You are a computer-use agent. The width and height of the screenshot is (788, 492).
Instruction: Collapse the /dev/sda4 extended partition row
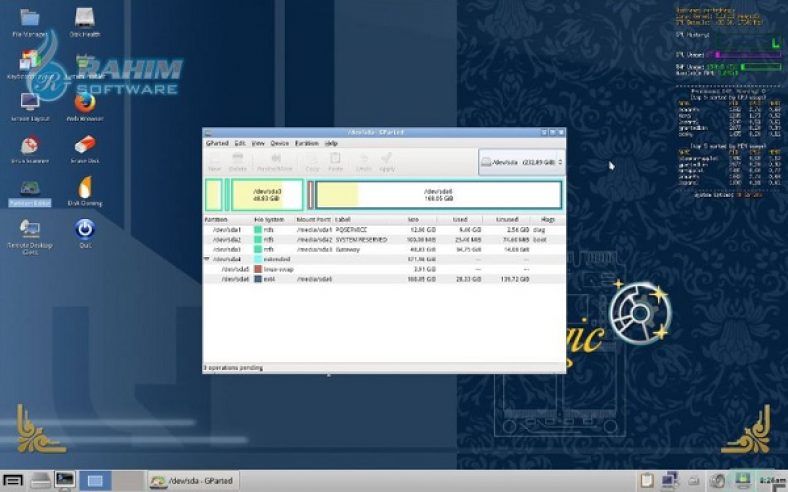207,259
